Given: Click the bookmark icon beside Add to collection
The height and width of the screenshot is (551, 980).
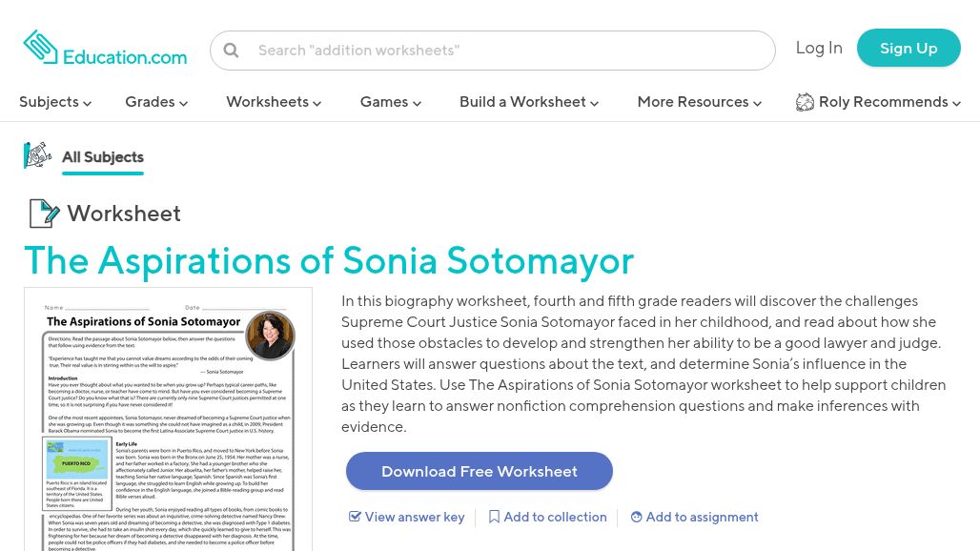Looking at the screenshot, I should tap(494, 517).
